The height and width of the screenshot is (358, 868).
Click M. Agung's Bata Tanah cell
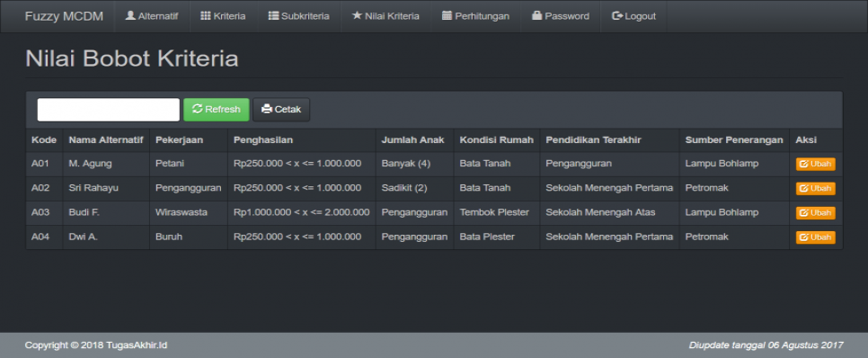497,164
